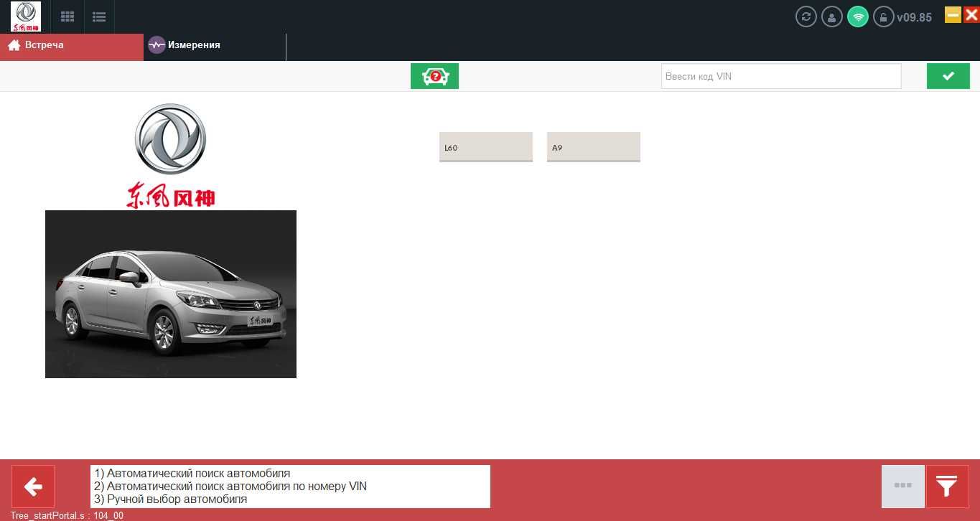
Task: Click the green car question-mark identification button
Action: [434, 76]
